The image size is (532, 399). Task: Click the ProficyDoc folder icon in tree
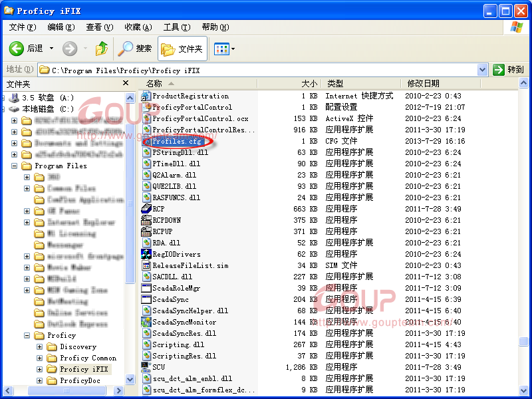coord(52,380)
